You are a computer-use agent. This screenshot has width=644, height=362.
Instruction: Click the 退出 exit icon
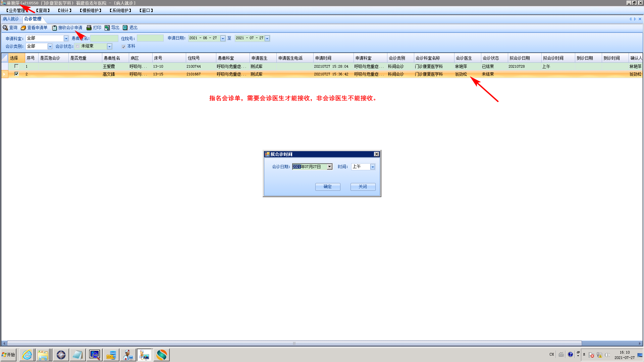[x=125, y=28]
